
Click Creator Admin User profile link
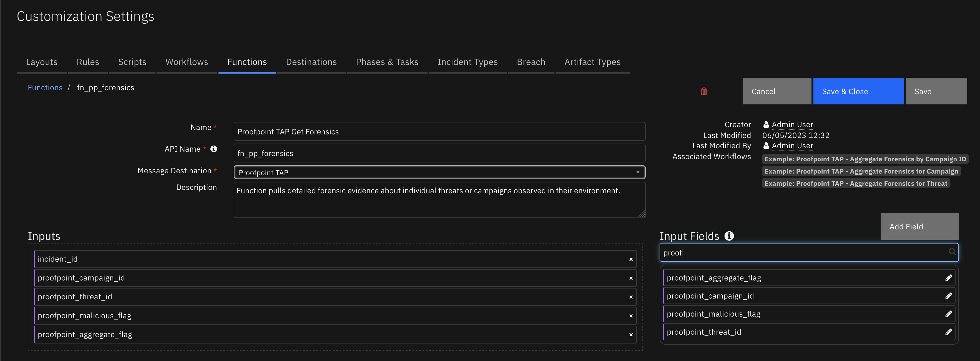pos(792,125)
